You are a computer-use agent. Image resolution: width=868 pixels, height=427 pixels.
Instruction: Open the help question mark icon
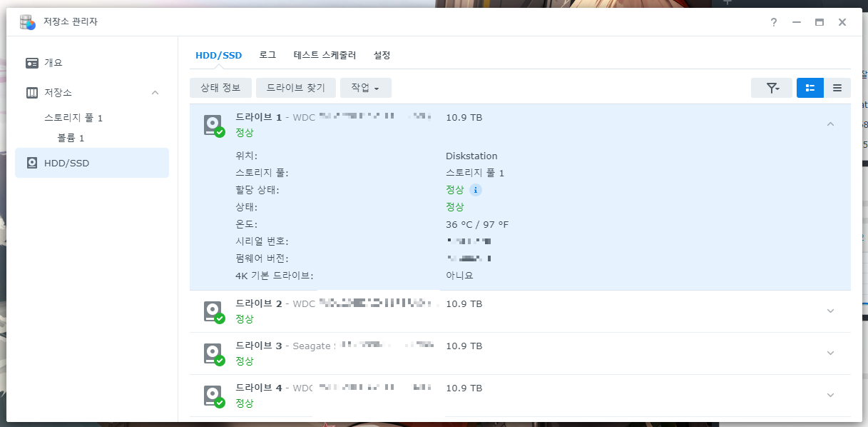(x=773, y=22)
